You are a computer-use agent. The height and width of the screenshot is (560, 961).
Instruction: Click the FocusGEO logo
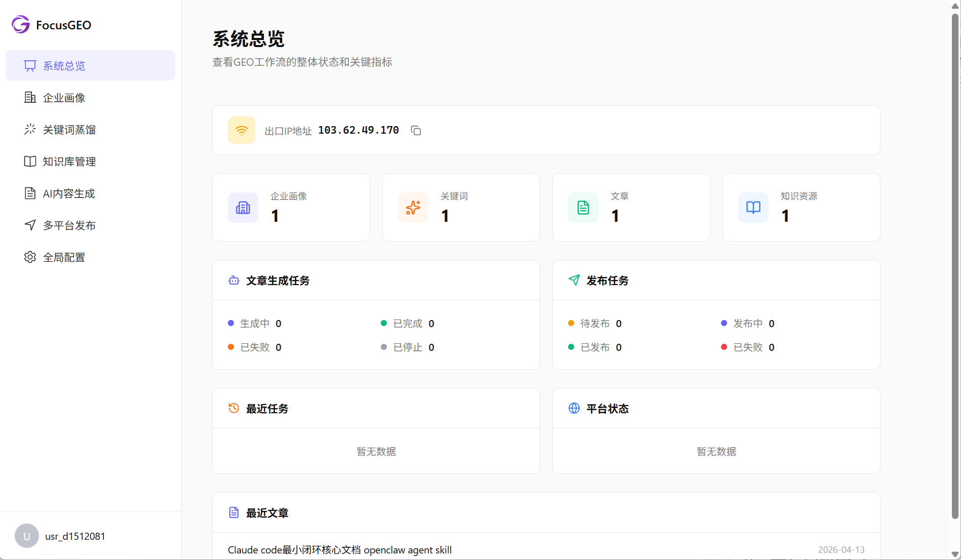pos(51,24)
